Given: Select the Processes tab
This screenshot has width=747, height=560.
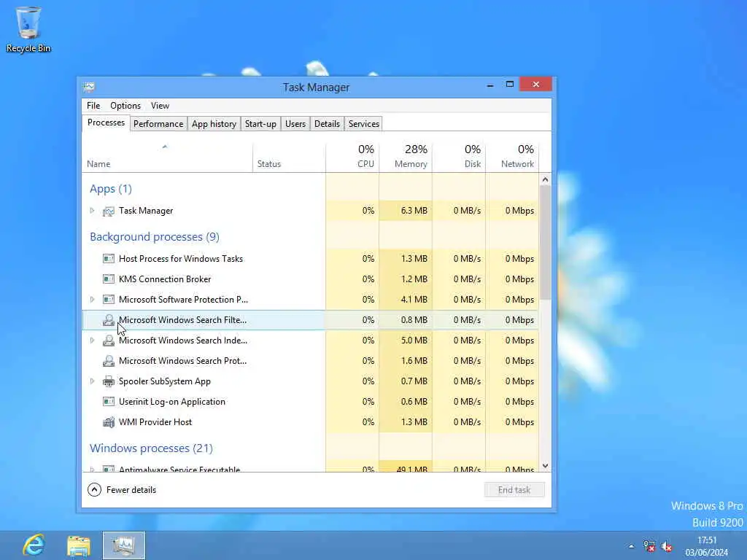Looking at the screenshot, I should pyautogui.click(x=106, y=122).
